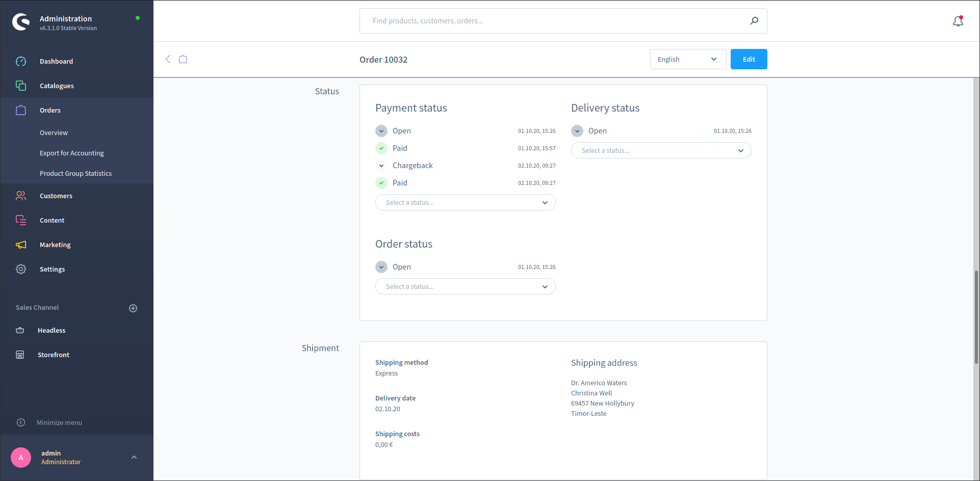The width and height of the screenshot is (980, 481).
Task: Click the first Paid checkmark icon
Action: (381, 148)
